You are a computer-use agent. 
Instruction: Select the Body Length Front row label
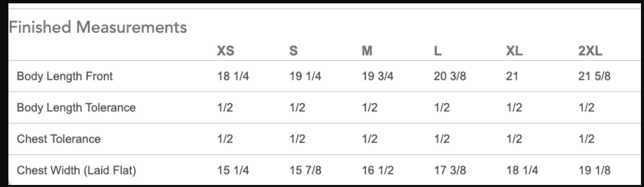(x=65, y=76)
